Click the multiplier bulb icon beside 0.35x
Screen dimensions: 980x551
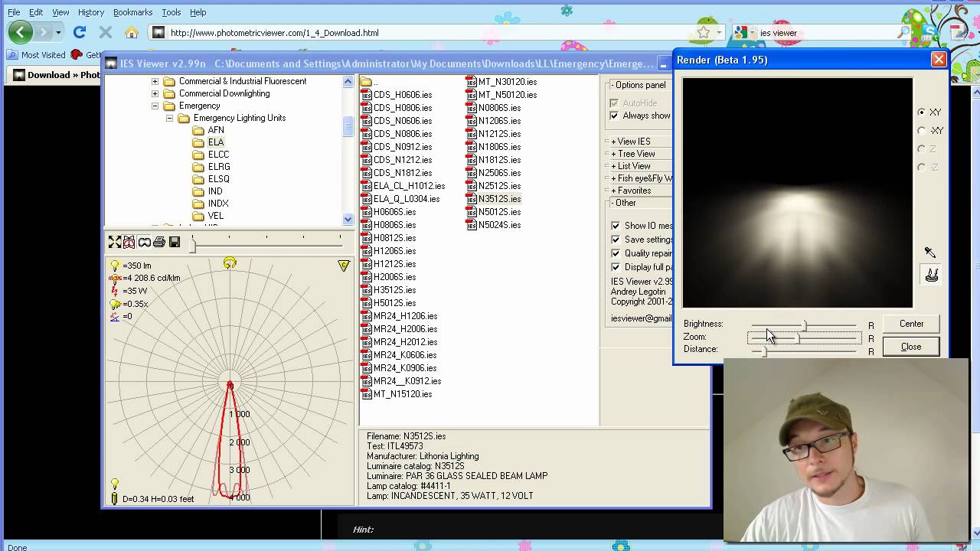pyautogui.click(x=115, y=304)
